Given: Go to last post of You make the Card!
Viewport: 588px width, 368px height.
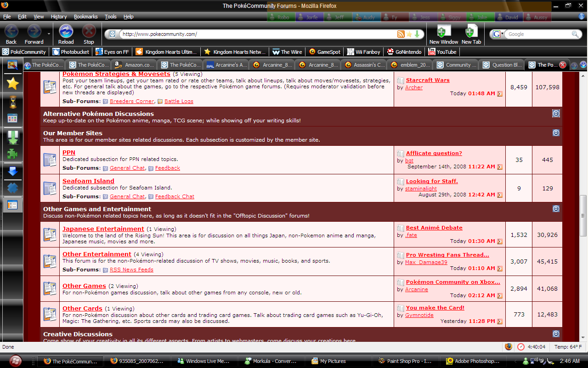Looking at the screenshot, I should click(500, 321).
